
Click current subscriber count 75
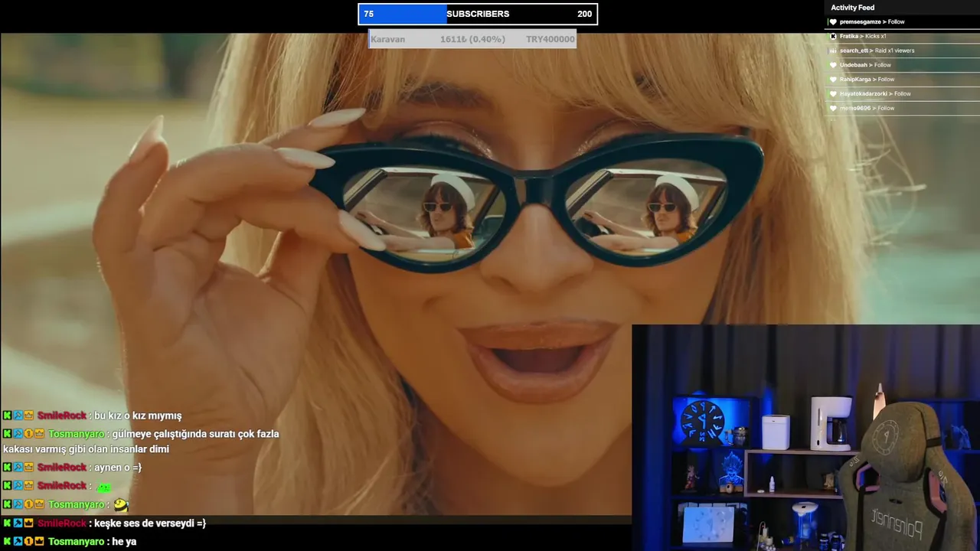click(x=369, y=14)
